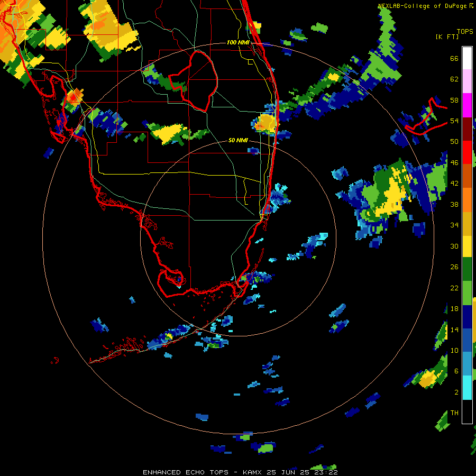This screenshot has width=476, height=476.
Task: Click the gold 34-38 kft legend swatch
Action: click(467, 224)
